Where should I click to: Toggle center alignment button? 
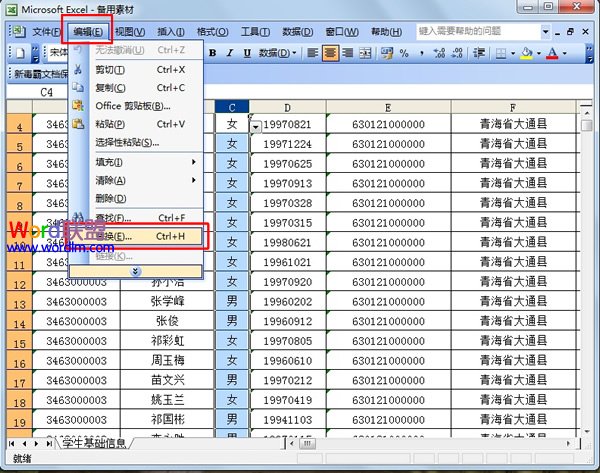click(x=329, y=53)
